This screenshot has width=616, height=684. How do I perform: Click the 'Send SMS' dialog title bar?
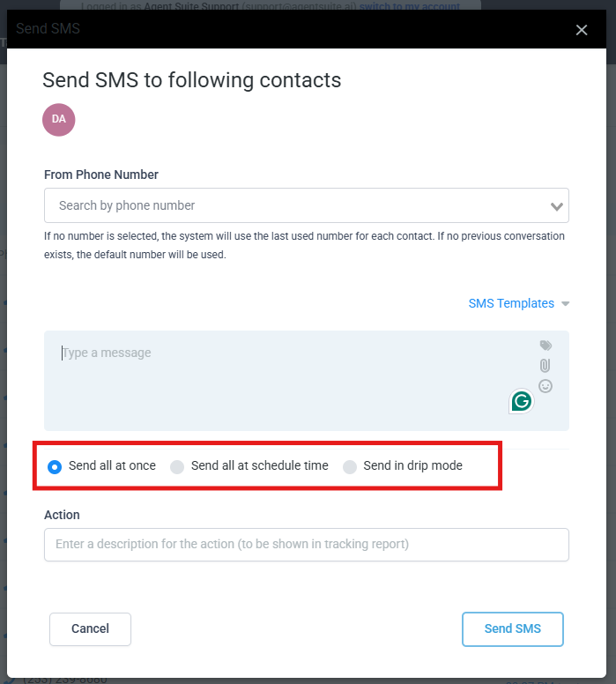264,29
